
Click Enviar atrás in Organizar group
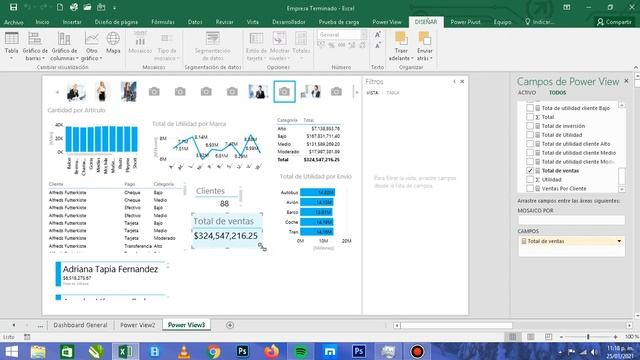click(x=424, y=46)
